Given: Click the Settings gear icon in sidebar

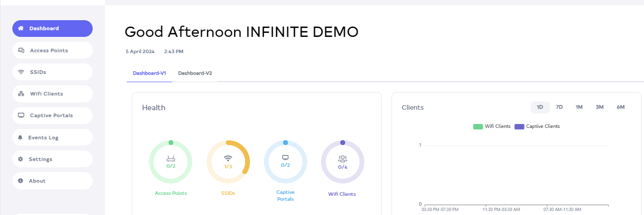Looking at the screenshot, I should click(x=21, y=159).
